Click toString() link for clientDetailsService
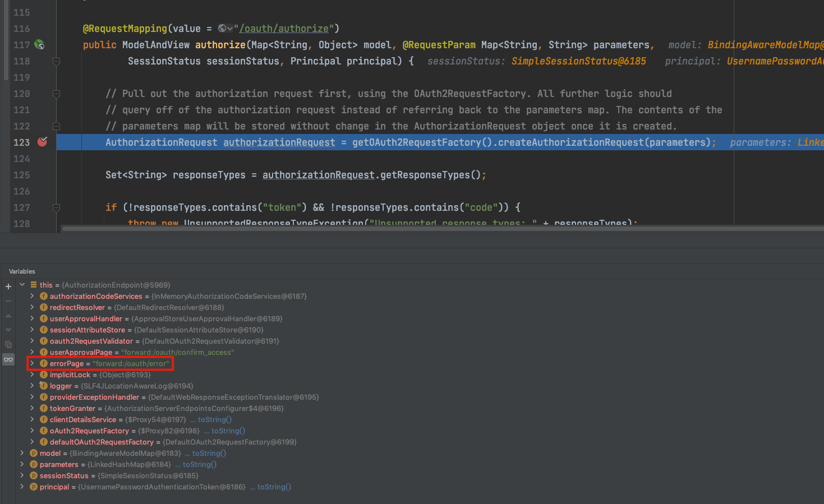This screenshot has width=824, height=504. point(215,419)
